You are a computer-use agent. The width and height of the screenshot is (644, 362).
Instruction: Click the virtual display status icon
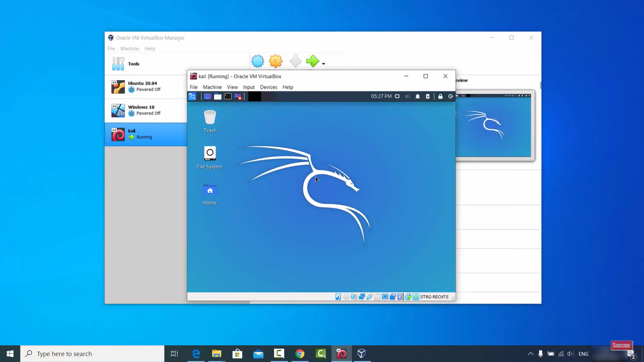coord(385,296)
